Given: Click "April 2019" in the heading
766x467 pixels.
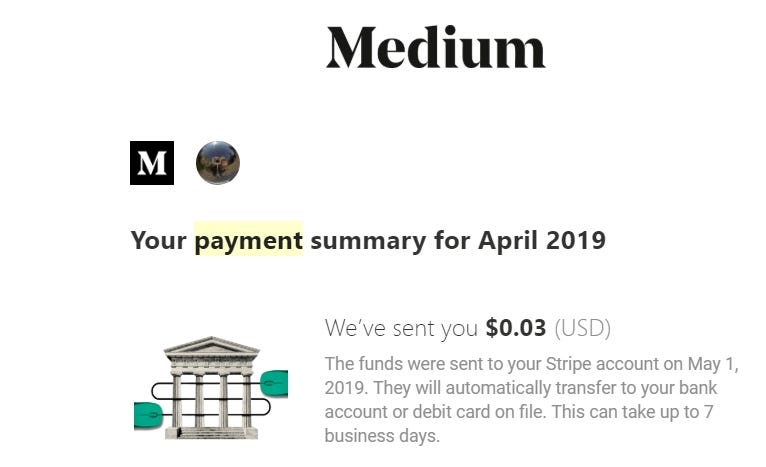Looking at the screenshot, I should [542, 240].
